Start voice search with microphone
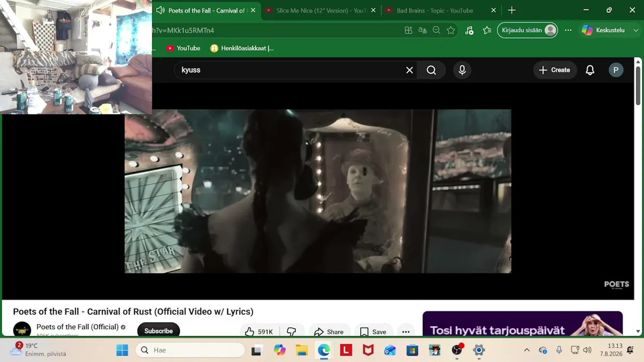The height and width of the screenshot is (362, 644). pos(462,70)
